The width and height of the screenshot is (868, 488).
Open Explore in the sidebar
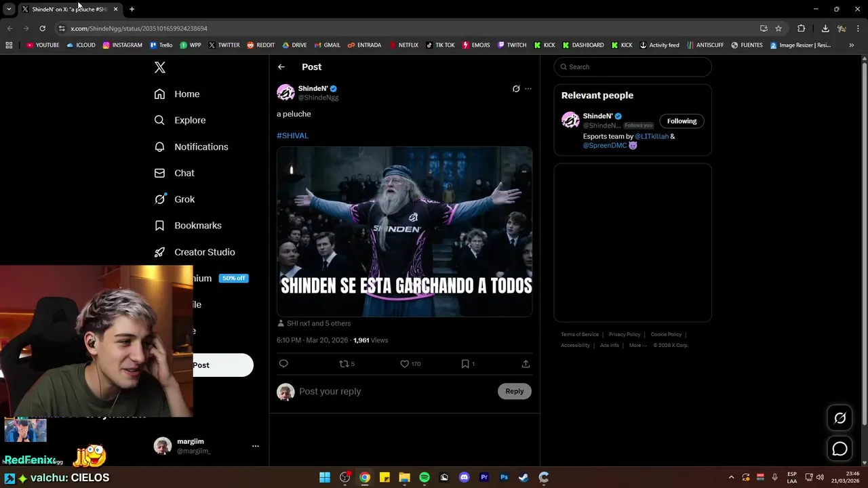(x=180, y=120)
